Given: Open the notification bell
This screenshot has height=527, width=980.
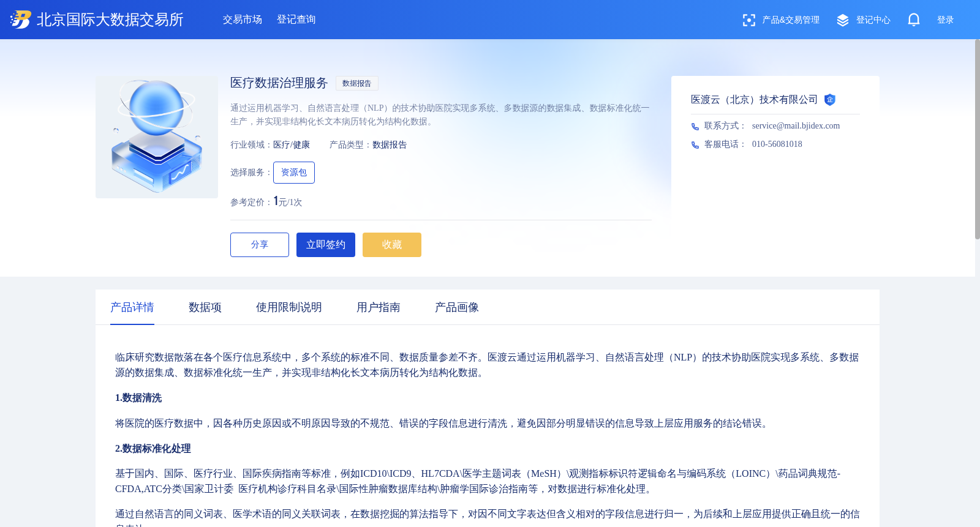Looking at the screenshot, I should [914, 20].
